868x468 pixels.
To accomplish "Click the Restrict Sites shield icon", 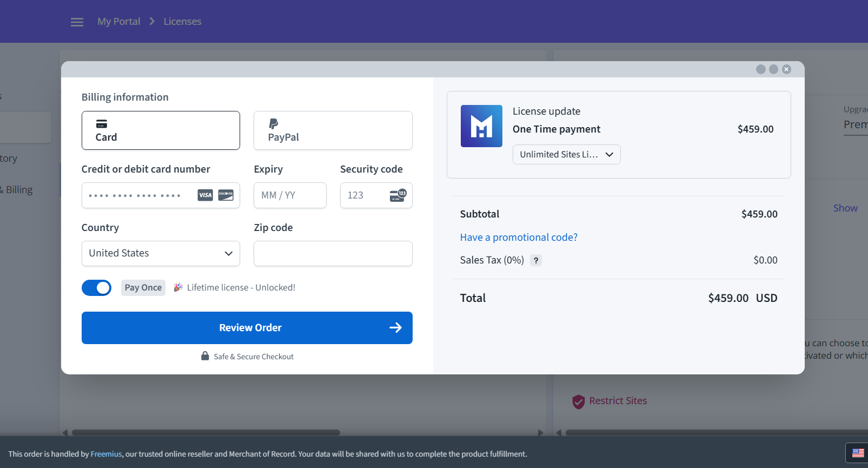I will [x=578, y=401].
